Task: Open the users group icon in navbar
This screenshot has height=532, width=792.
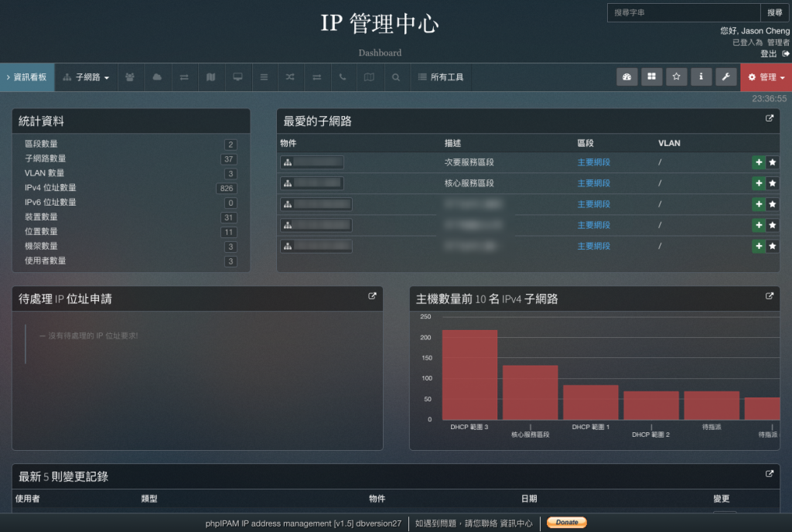Action: pos(130,77)
